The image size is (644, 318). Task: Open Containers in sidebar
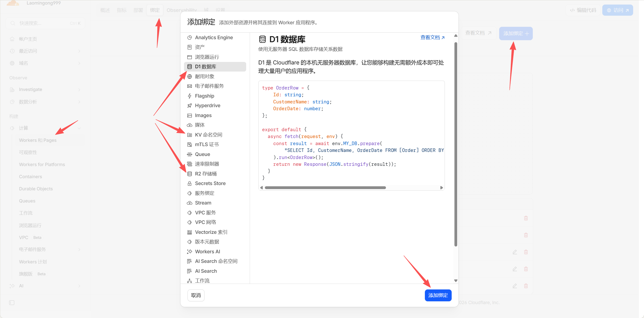coord(31,177)
